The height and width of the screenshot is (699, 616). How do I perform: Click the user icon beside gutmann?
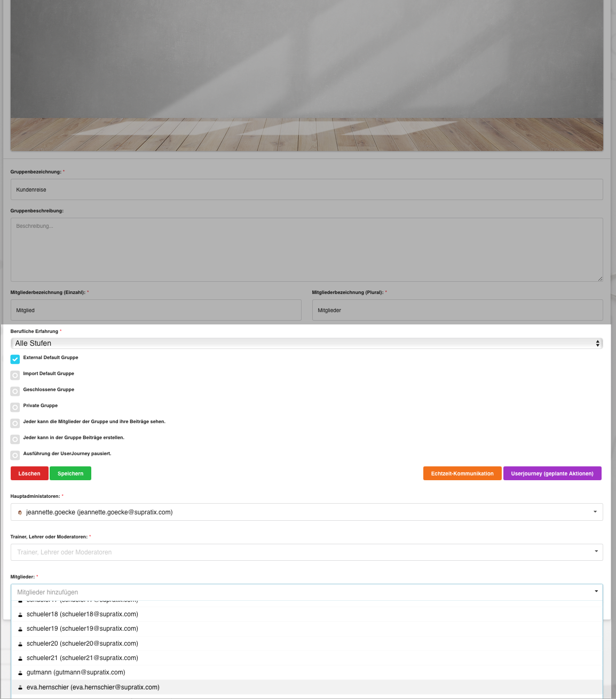20,673
